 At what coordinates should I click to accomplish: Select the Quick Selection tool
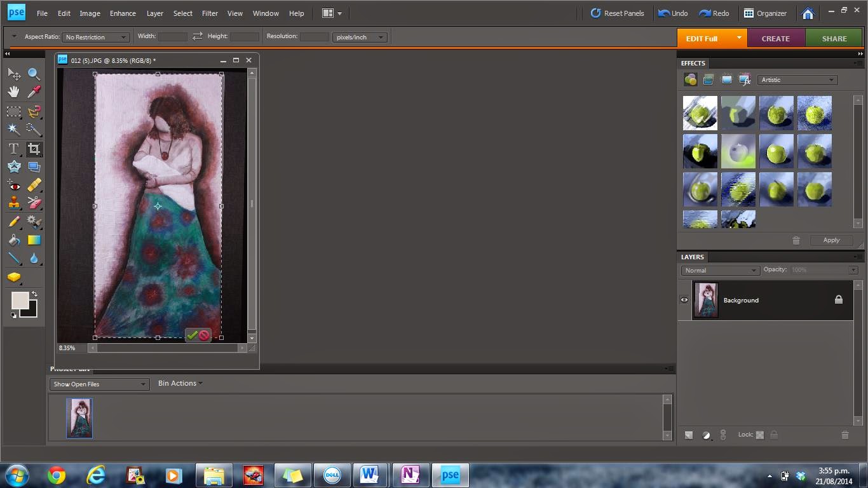coord(34,130)
